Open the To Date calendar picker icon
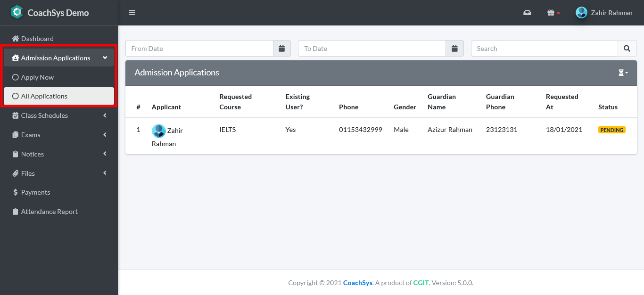644x295 pixels. click(454, 49)
